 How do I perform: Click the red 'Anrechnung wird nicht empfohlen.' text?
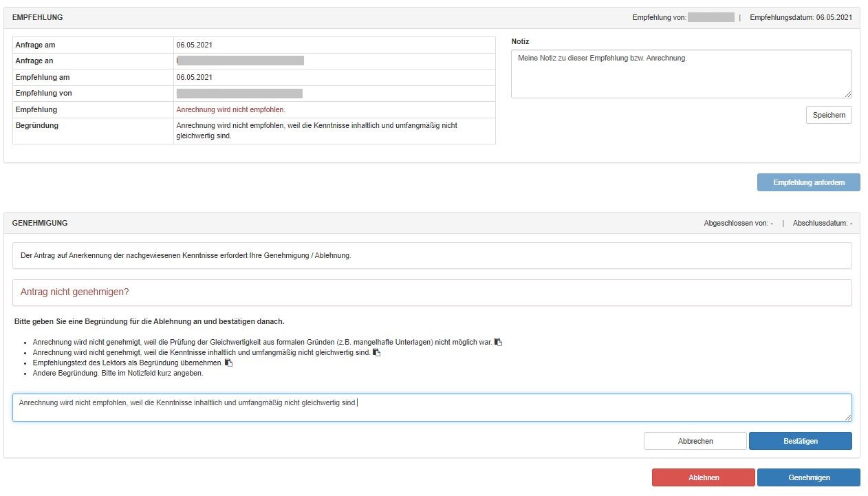point(230,109)
